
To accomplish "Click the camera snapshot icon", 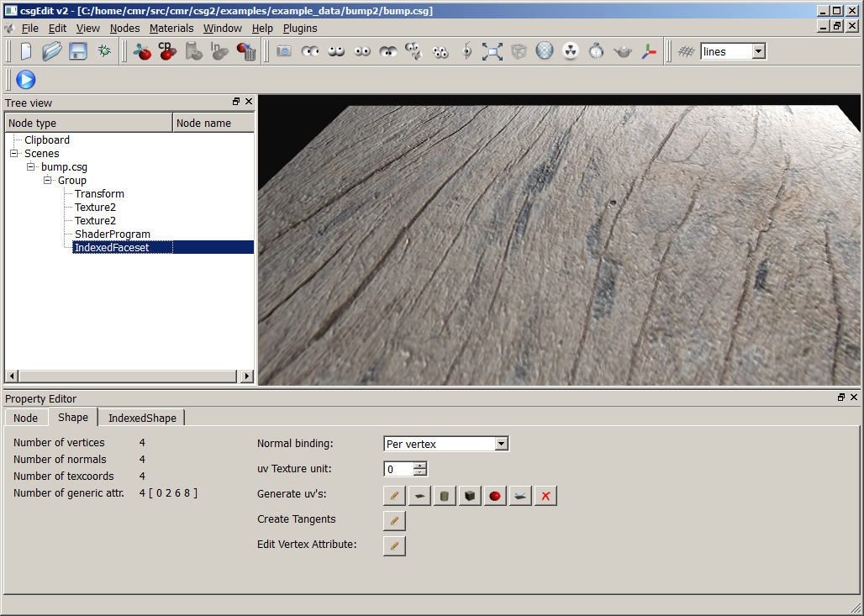I will point(284,51).
